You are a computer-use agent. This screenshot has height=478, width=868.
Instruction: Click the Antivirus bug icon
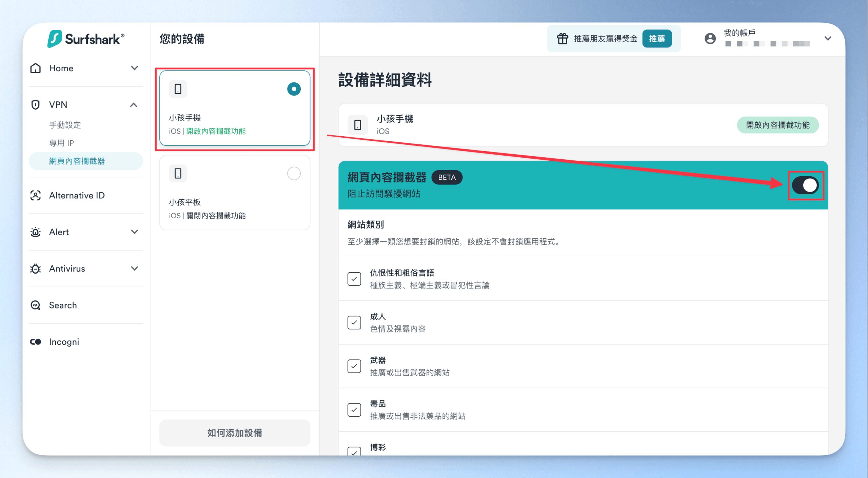tap(36, 269)
